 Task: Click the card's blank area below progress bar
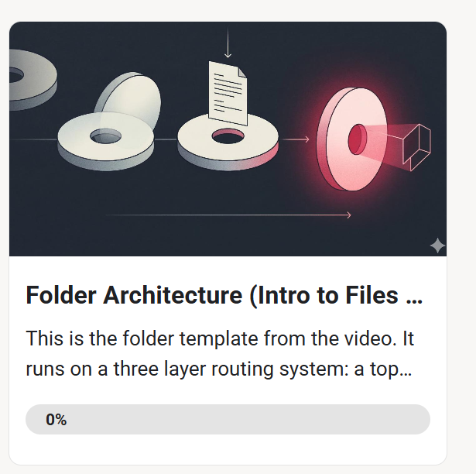pos(228,449)
